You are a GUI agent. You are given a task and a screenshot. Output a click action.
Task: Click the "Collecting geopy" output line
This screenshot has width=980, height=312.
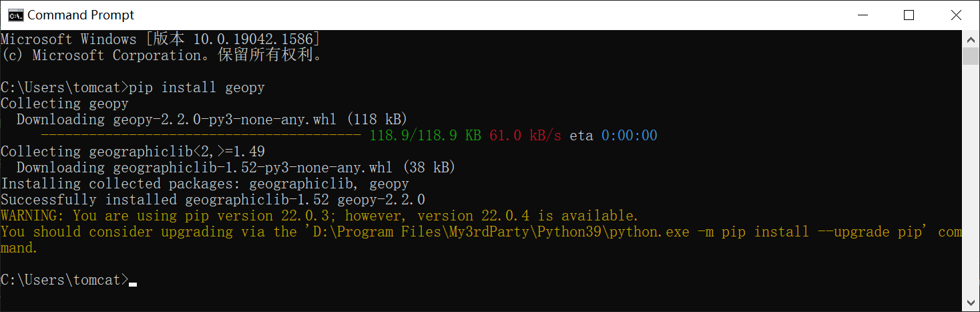pos(65,104)
